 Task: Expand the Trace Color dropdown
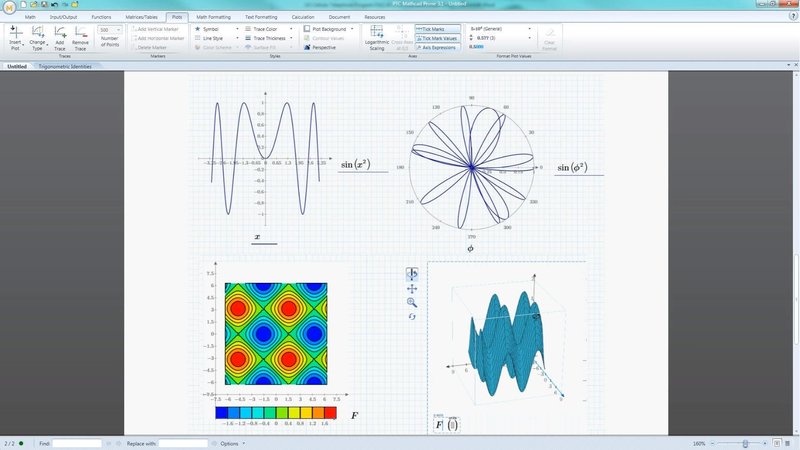click(x=291, y=29)
